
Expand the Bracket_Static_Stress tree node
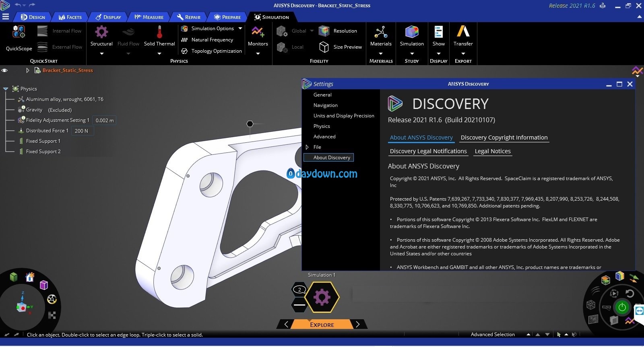[27, 70]
